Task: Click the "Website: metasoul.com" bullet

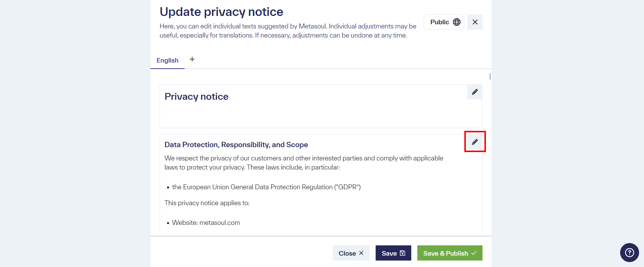Action: pos(206,223)
